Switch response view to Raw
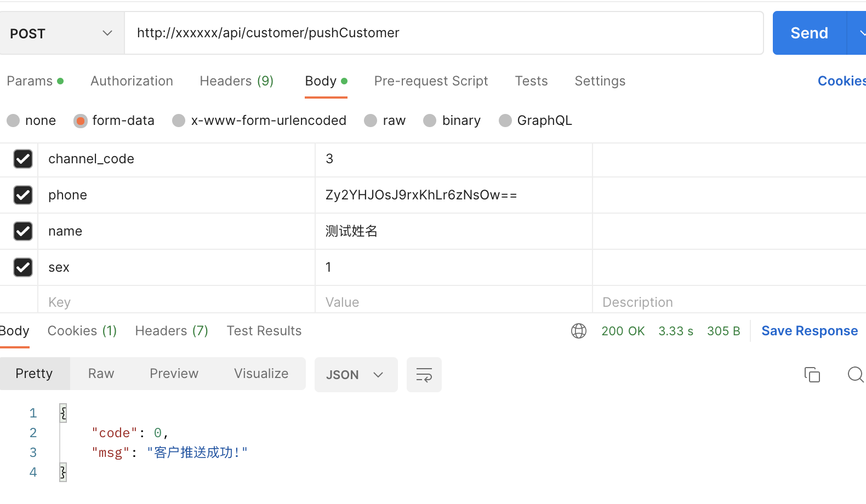This screenshot has height=504, width=866. tap(101, 374)
